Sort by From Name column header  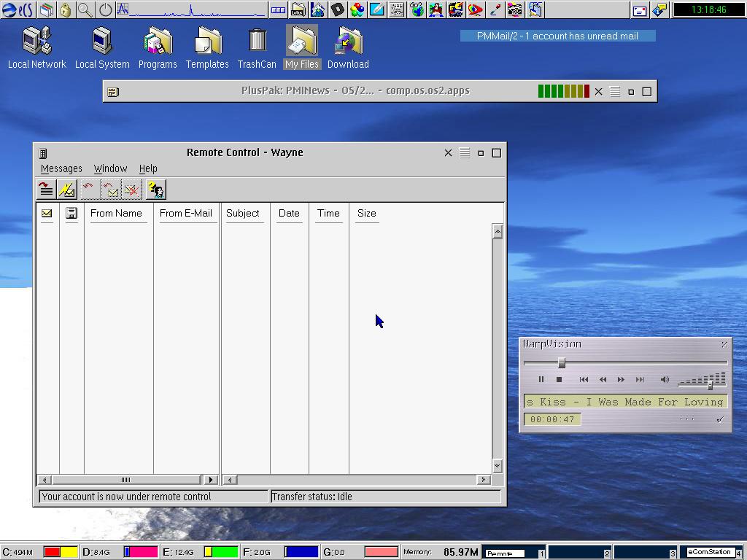click(116, 214)
